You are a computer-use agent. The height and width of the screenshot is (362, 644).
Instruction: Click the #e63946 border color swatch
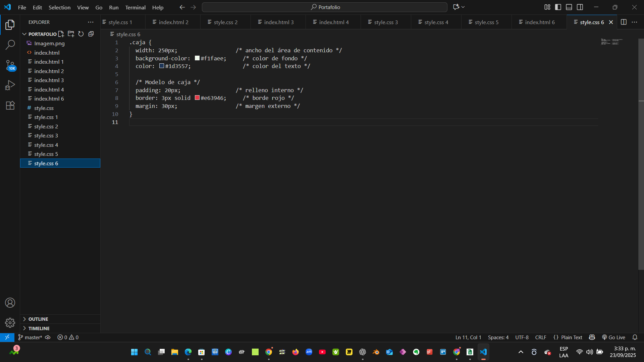[x=197, y=98]
